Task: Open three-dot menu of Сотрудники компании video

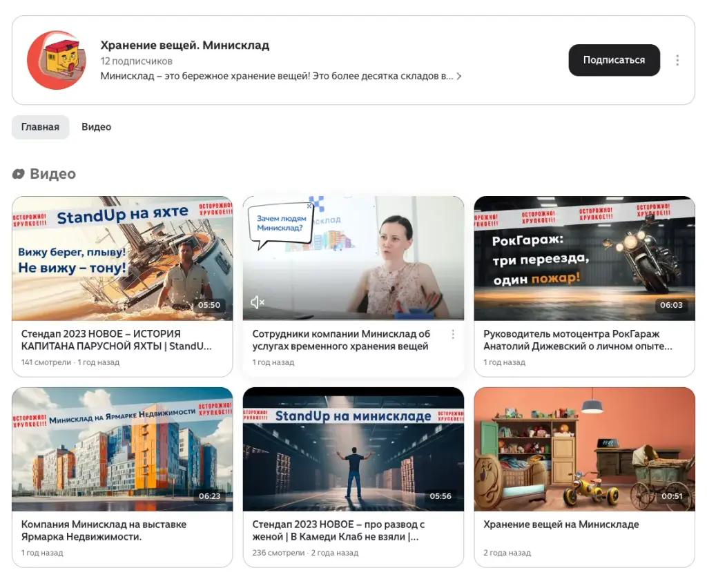Action: [453, 334]
